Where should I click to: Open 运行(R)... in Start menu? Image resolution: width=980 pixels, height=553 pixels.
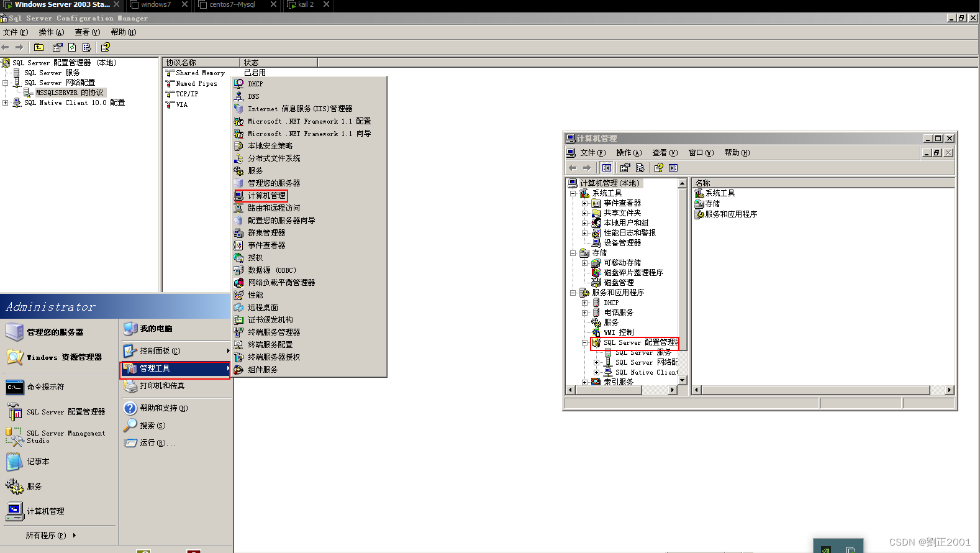click(175, 443)
